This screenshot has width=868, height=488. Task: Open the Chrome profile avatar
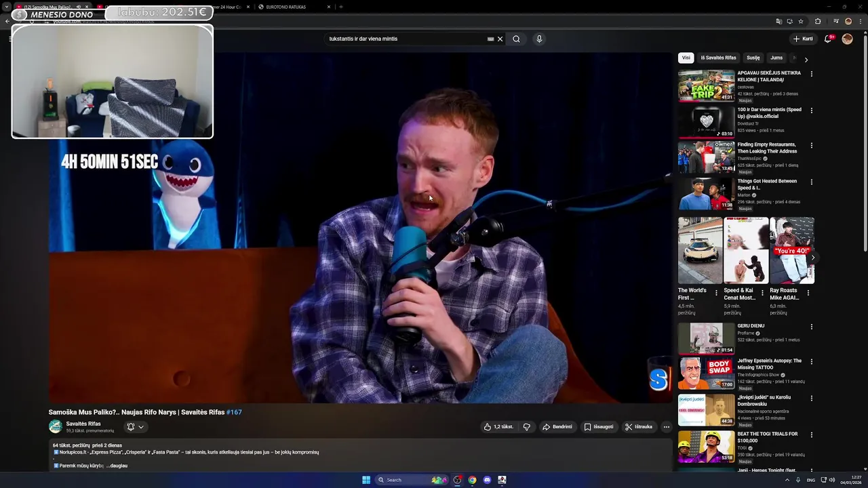(848, 21)
